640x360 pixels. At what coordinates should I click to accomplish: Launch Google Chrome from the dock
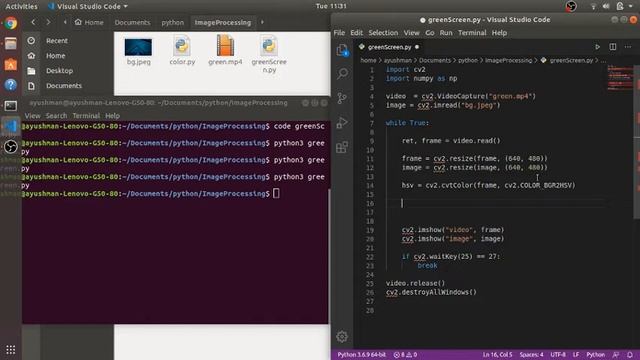click(x=11, y=23)
